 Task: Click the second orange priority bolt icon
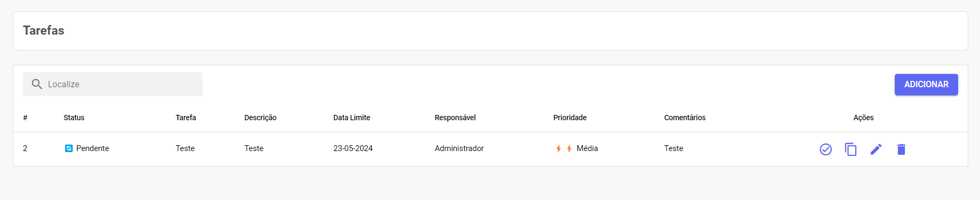point(569,148)
